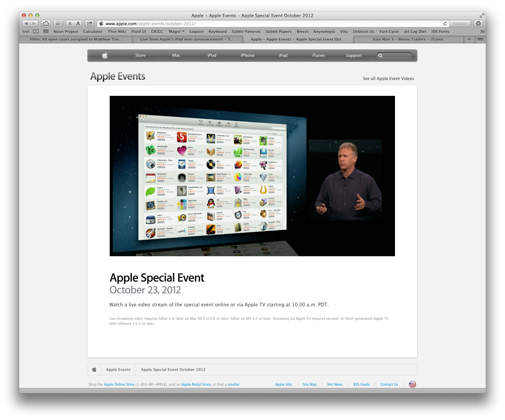Open Fast Cycle bookmark
Viewport: 505px width, 420px height.
(x=389, y=32)
